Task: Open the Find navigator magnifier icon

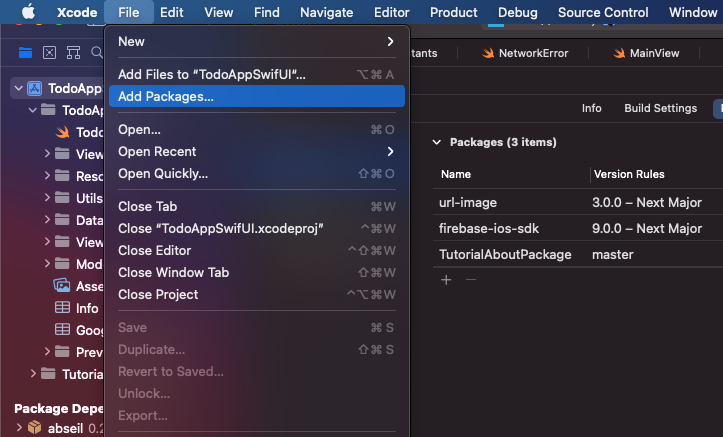Action: point(97,53)
